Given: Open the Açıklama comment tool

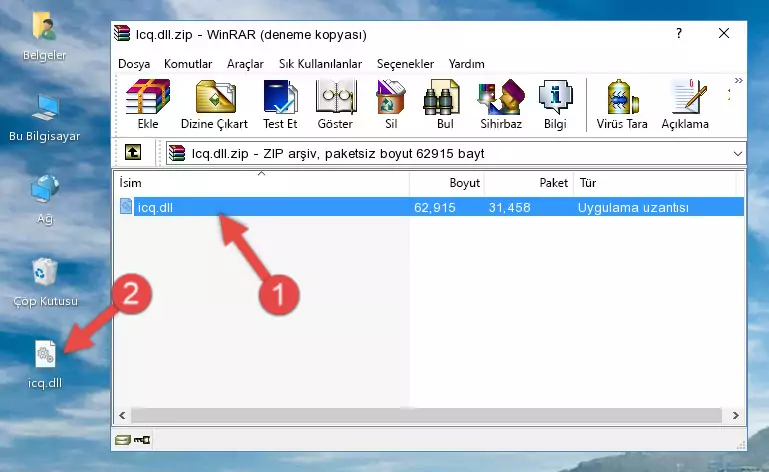Looking at the screenshot, I should 685,105.
